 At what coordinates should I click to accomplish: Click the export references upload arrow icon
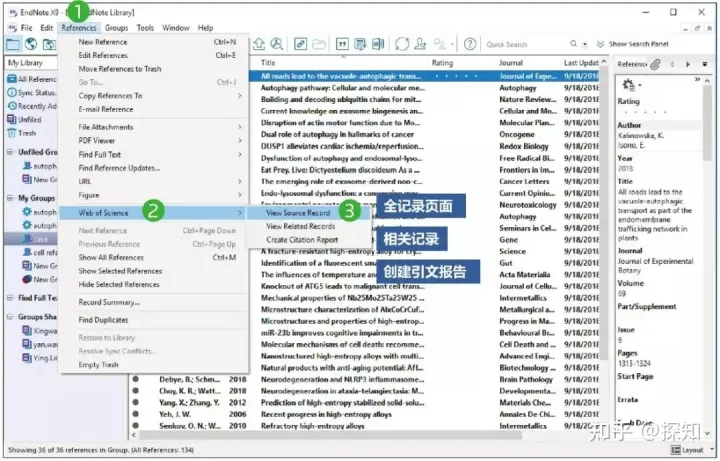[x=259, y=44]
